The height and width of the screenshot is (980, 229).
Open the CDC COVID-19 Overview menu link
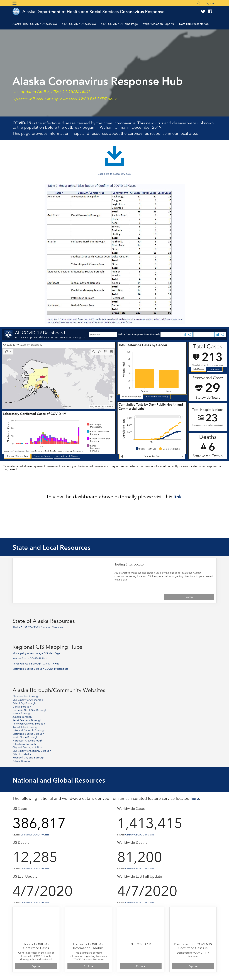coord(79,24)
